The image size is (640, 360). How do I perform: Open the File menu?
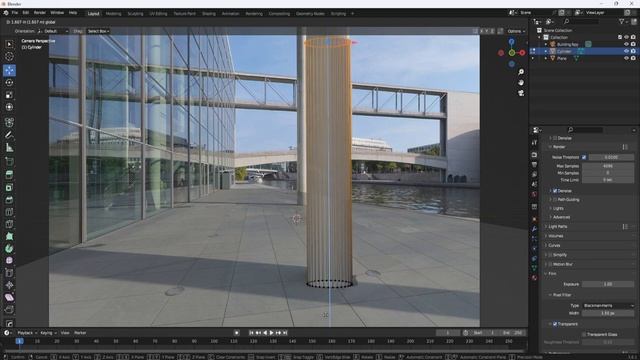[15, 13]
